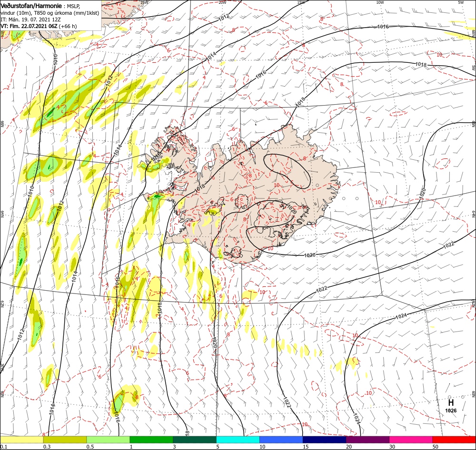Click the 'Veðurstofan/Harmonie' title text
This screenshot has height=450, width=476.
pyautogui.click(x=31, y=6)
